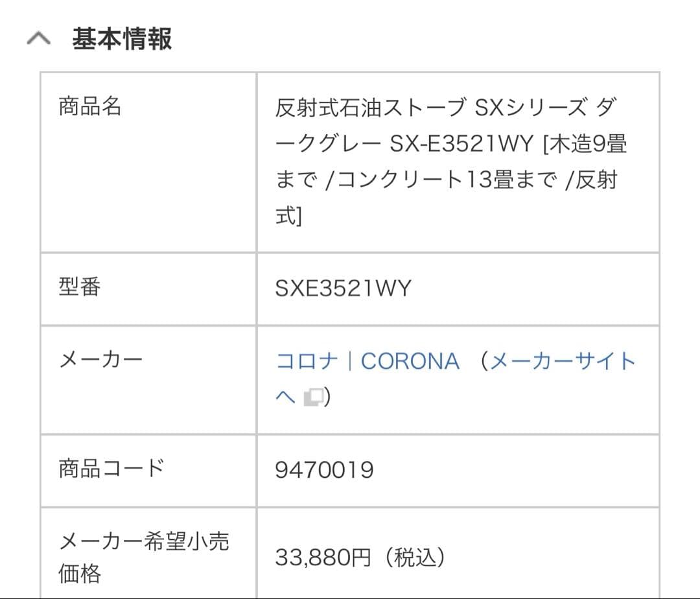Image resolution: width=700 pixels, height=599 pixels.
Task: Select the 商品名 row label
Action: [90, 106]
